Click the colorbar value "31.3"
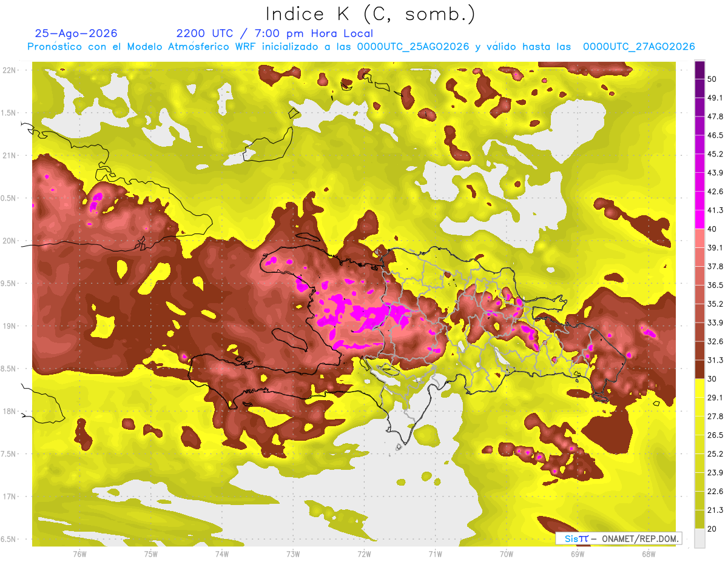728x562 pixels. point(715,360)
